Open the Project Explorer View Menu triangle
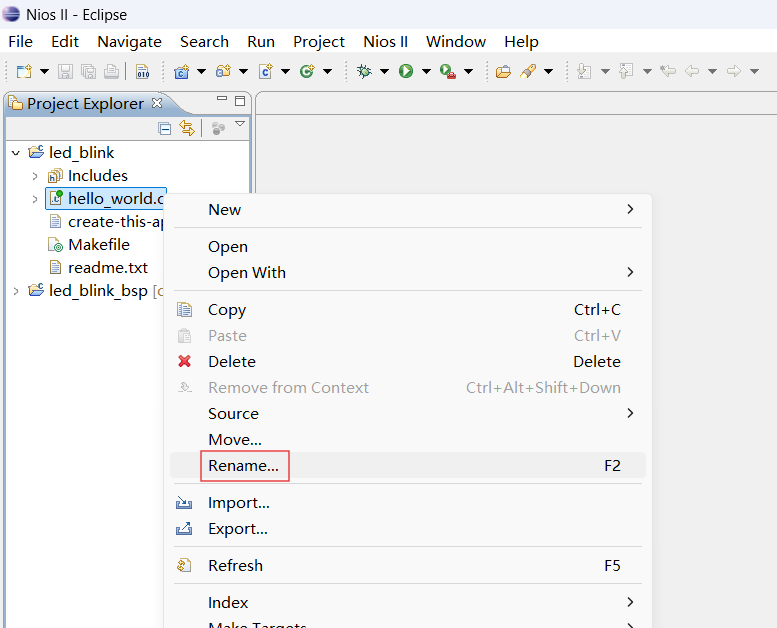Image resolution: width=777 pixels, height=628 pixels. [x=240, y=124]
